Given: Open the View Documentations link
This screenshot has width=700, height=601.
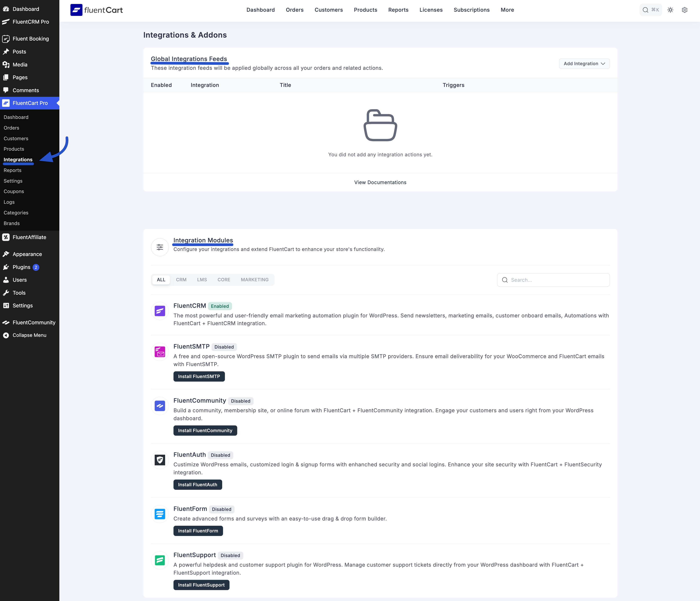Looking at the screenshot, I should (380, 182).
